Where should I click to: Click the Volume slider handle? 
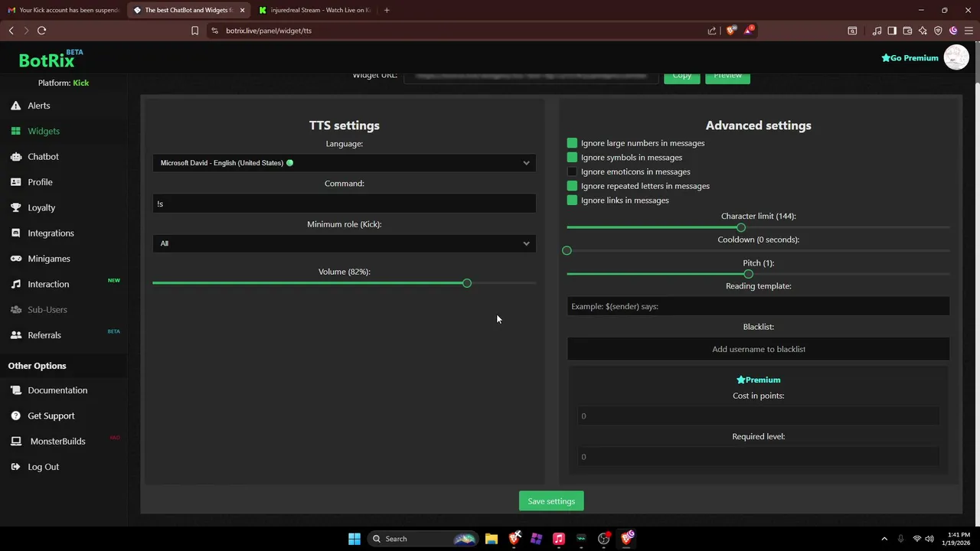[x=467, y=283]
